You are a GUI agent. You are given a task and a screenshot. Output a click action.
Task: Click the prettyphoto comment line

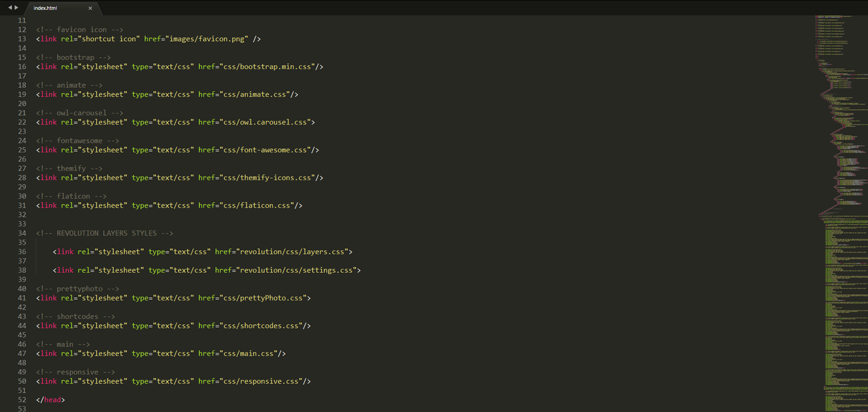point(78,289)
